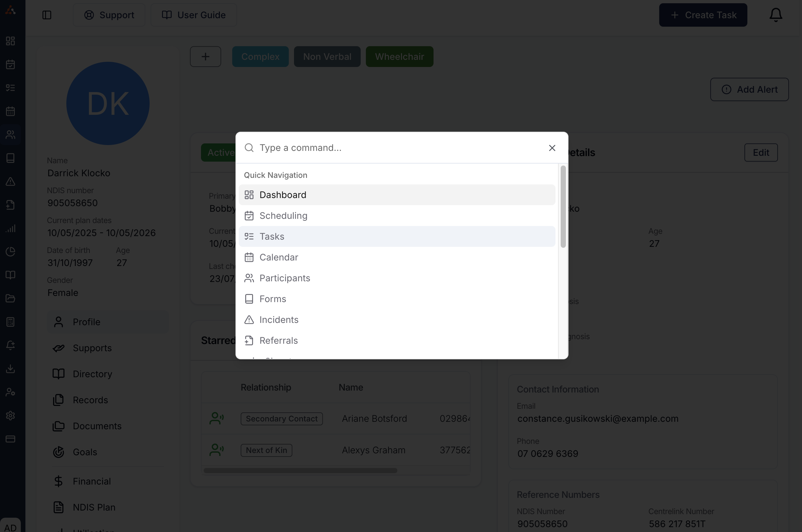Click contacts table horizontal scrollbar
The width and height of the screenshot is (802, 532).
tap(300, 471)
